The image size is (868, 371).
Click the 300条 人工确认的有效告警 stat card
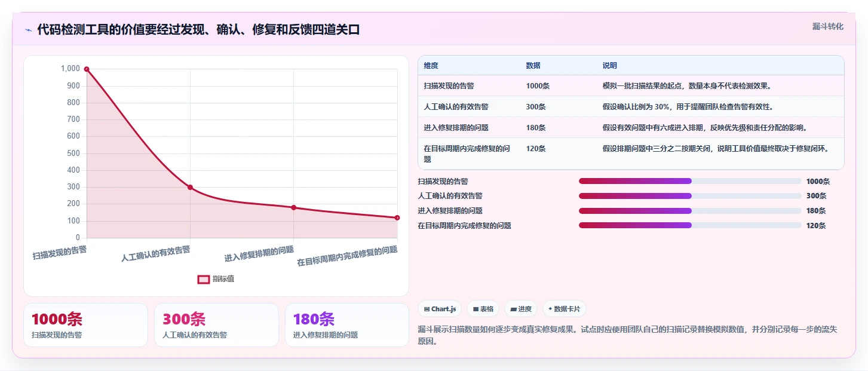click(216, 325)
